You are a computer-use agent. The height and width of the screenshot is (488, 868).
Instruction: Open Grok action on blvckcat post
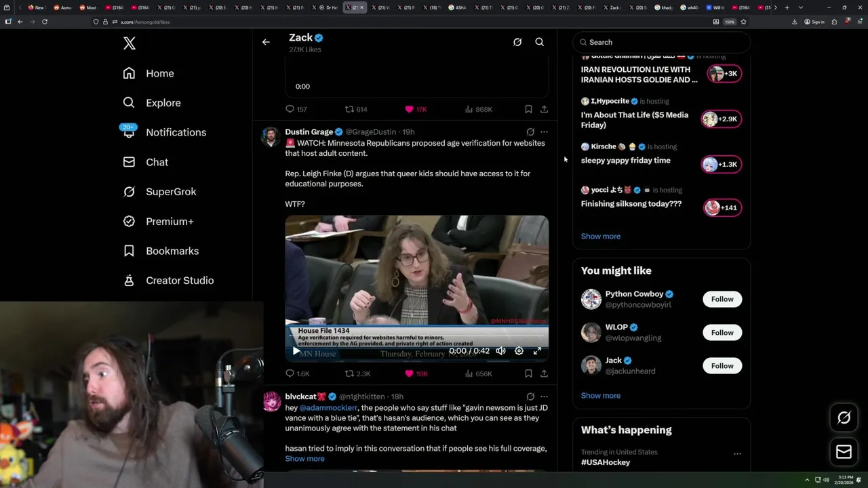(x=530, y=396)
